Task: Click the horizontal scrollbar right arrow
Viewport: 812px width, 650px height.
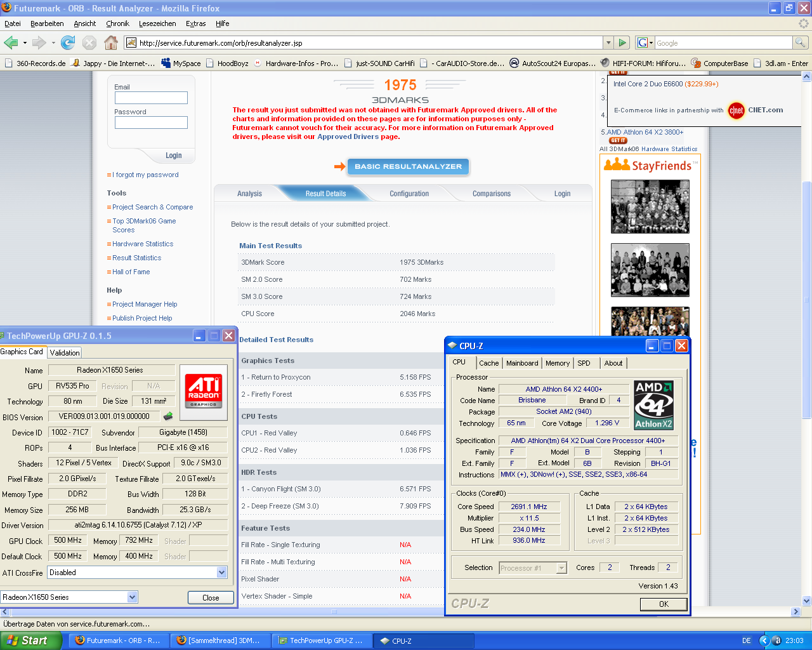Action: 796,612
